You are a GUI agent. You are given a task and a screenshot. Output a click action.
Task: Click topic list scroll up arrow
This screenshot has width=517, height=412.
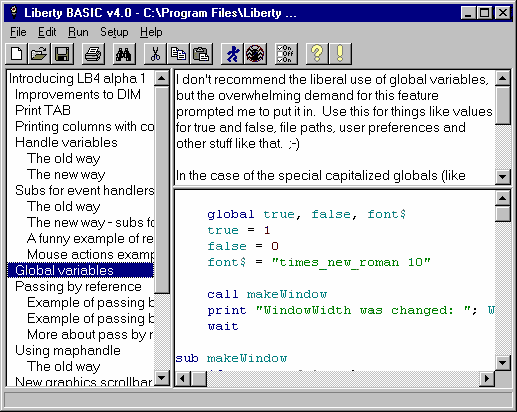pyautogui.click(x=162, y=79)
